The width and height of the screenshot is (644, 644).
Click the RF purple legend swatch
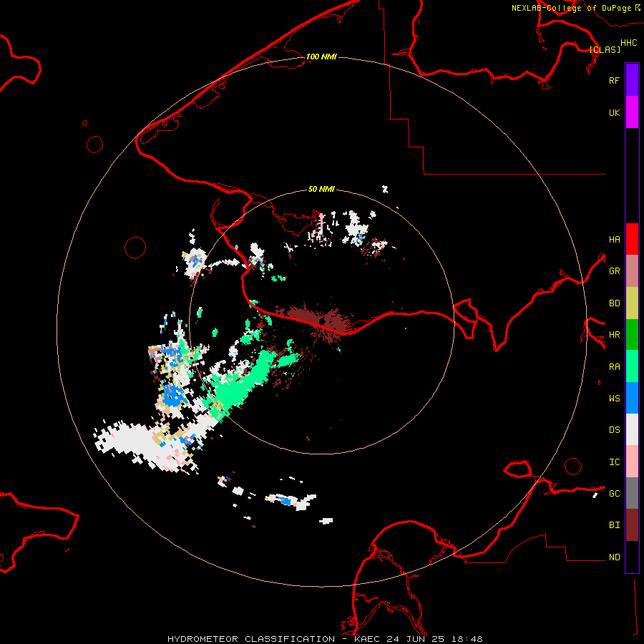coord(632,80)
